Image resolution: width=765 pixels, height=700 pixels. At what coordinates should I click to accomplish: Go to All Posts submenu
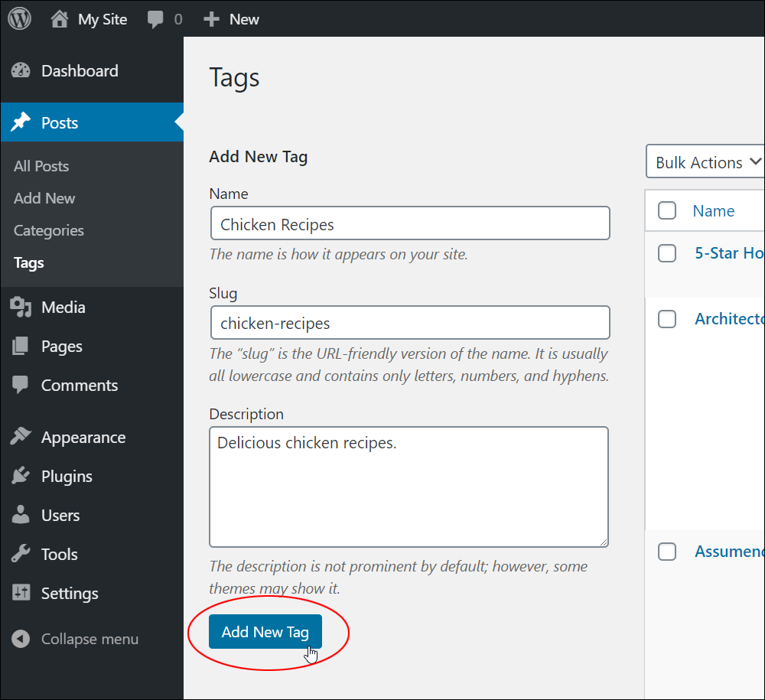41,166
